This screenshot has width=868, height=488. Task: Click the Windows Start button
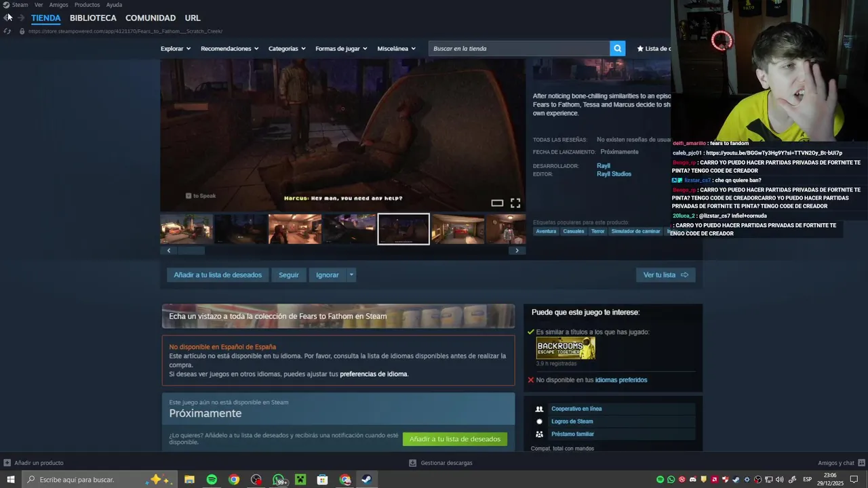10,480
